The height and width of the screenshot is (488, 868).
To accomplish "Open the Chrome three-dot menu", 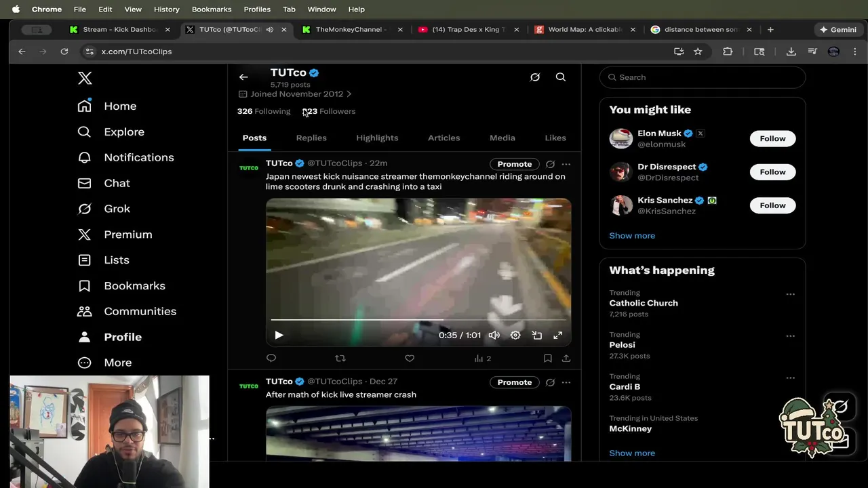I will tap(855, 52).
